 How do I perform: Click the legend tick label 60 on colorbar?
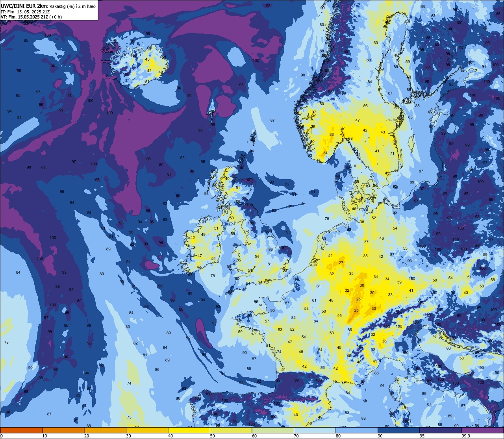(254, 436)
